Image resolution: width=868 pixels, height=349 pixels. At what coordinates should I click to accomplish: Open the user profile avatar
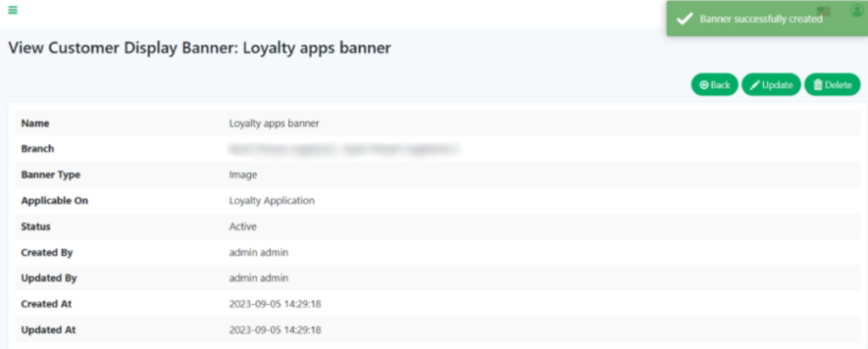(855, 10)
